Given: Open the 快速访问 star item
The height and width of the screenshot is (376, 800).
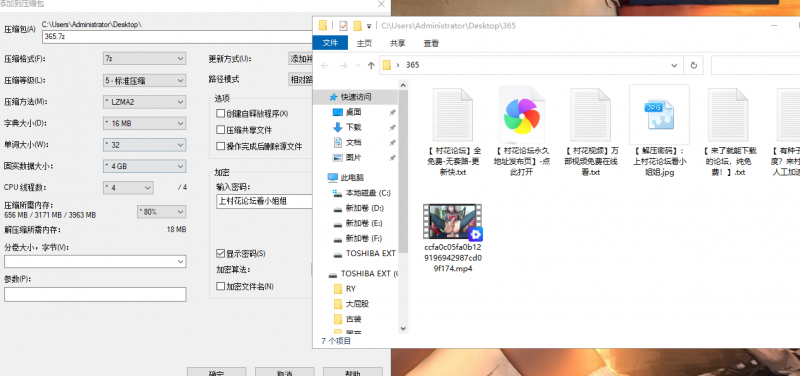Looking at the screenshot, I should tap(351, 97).
